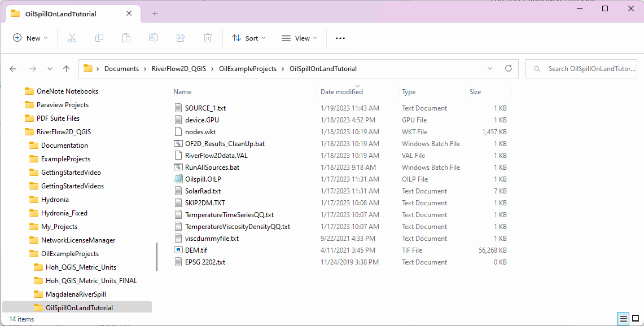Select Hoh_QGIS_Metric_Units_FINAL folder in sidebar
This screenshot has width=644, height=326.
(91, 281)
